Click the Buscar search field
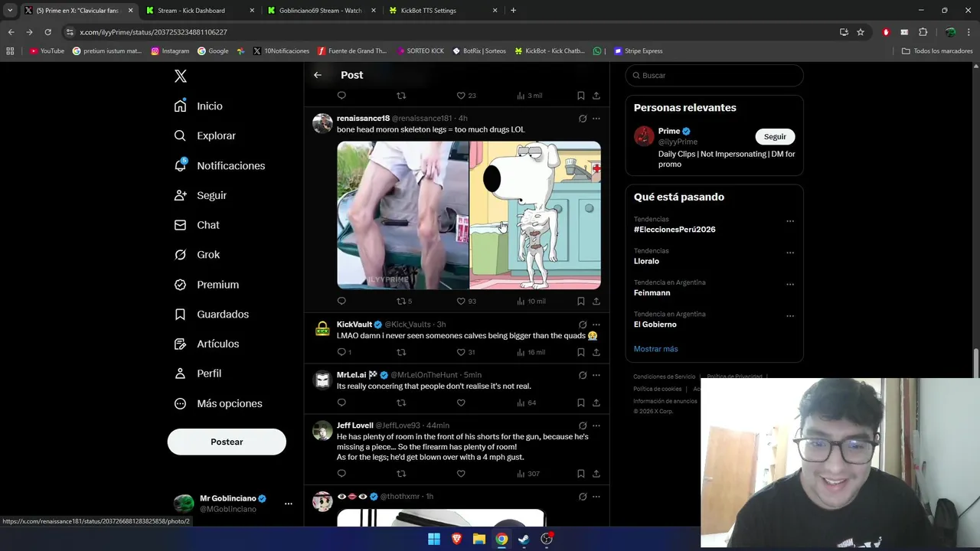Image resolution: width=980 pixels, height=551 pixels. click(x=714, y=76)
